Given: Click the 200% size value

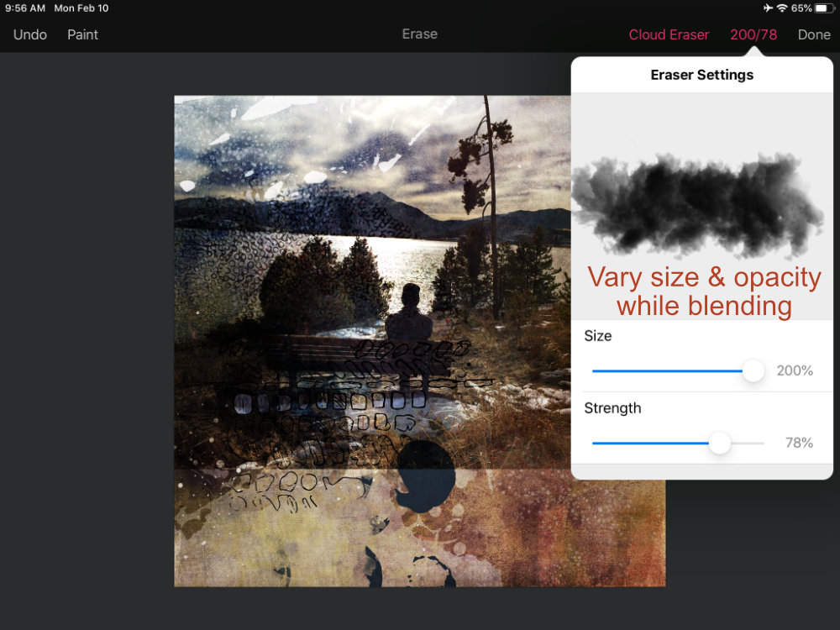Looking at the screenshot, I should tap(795, 370).
